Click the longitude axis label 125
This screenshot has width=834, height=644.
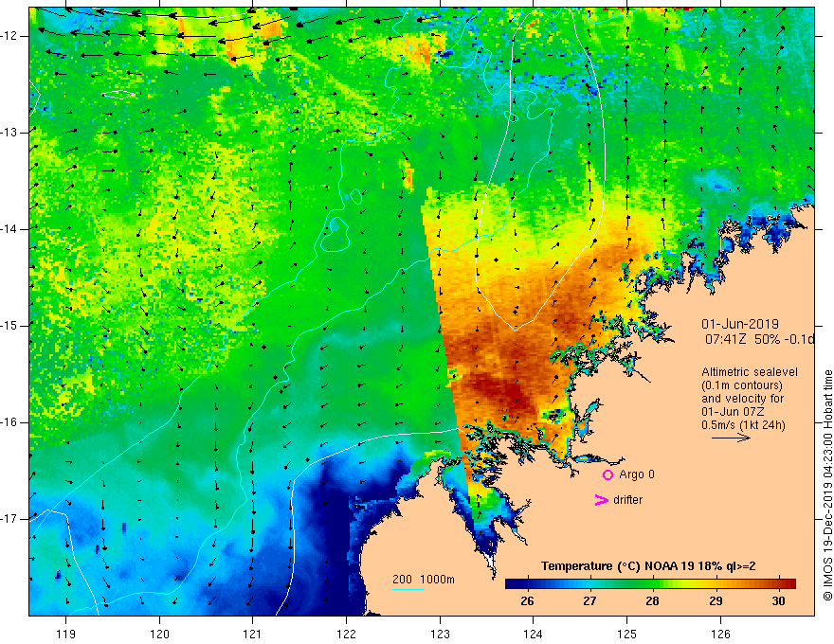coord(627,634)
